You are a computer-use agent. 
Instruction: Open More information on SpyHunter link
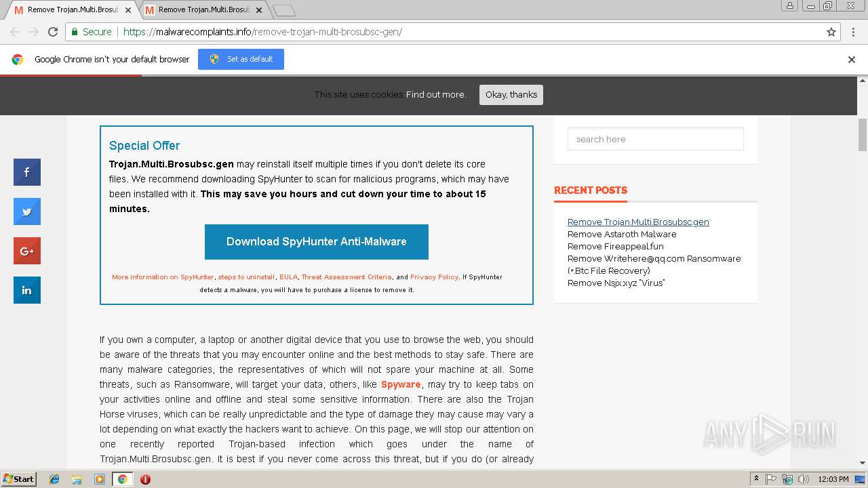(163, 277)
